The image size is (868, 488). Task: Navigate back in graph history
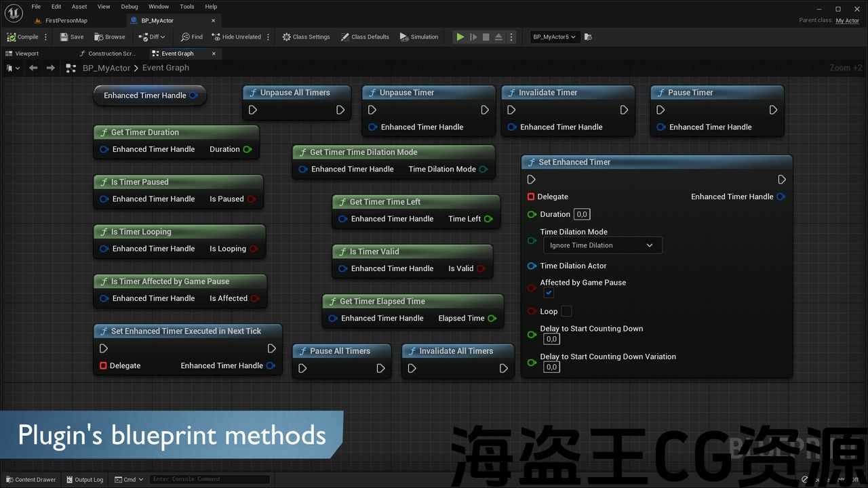pos(33,68)
